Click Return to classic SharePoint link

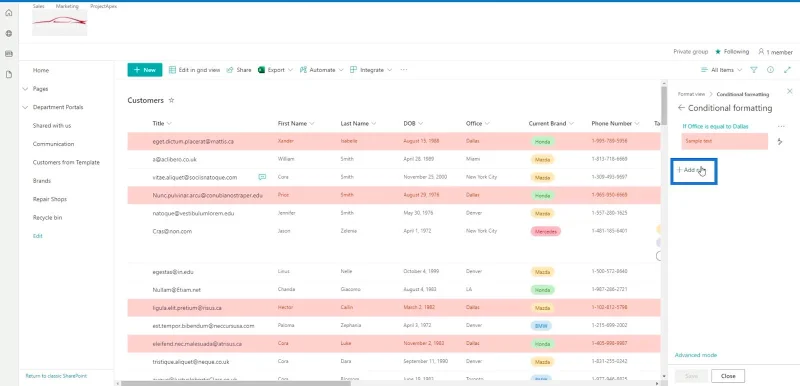coord(56,376)
